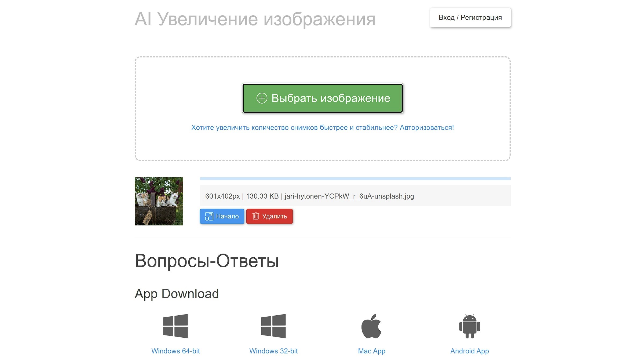Click the upload progress bar
The width and height of the screenshot is (644, 358).
tap(355, 179)
